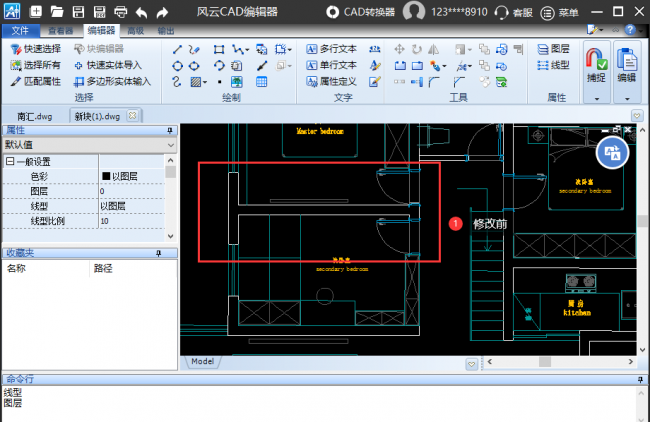Click the New file icon in title bar
This screenshot has width=650, height=422.
[x=36, y=12]
